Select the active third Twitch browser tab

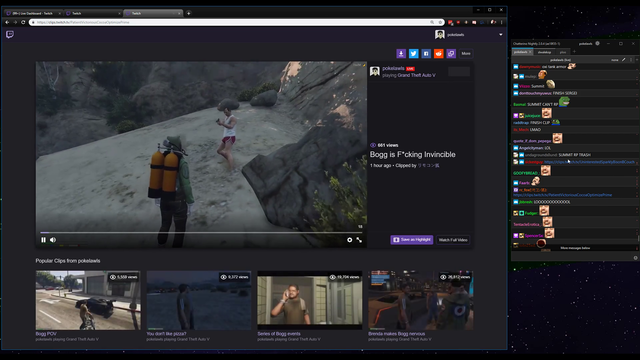(153, 13)
